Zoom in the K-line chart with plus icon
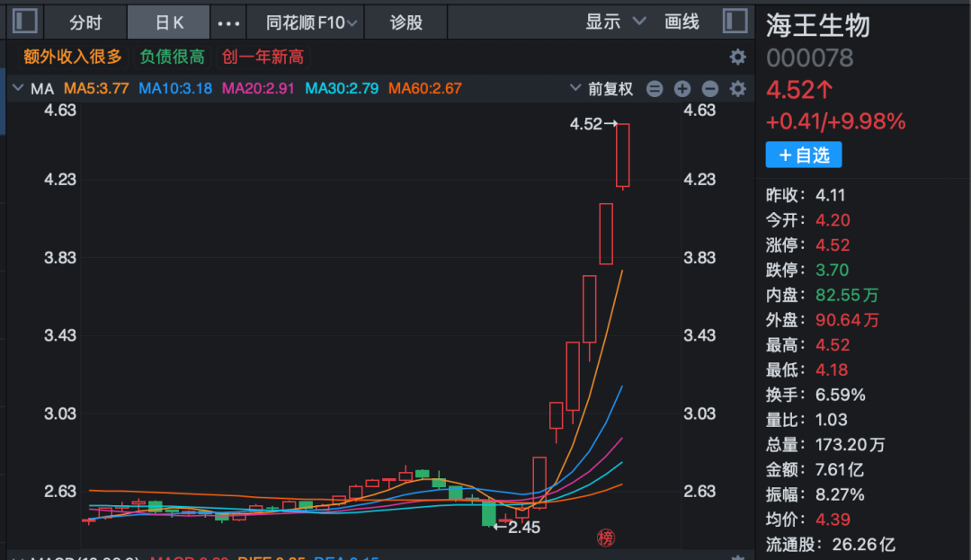The width and height of the screenshot is (971, 560). [x=681, y=89]
